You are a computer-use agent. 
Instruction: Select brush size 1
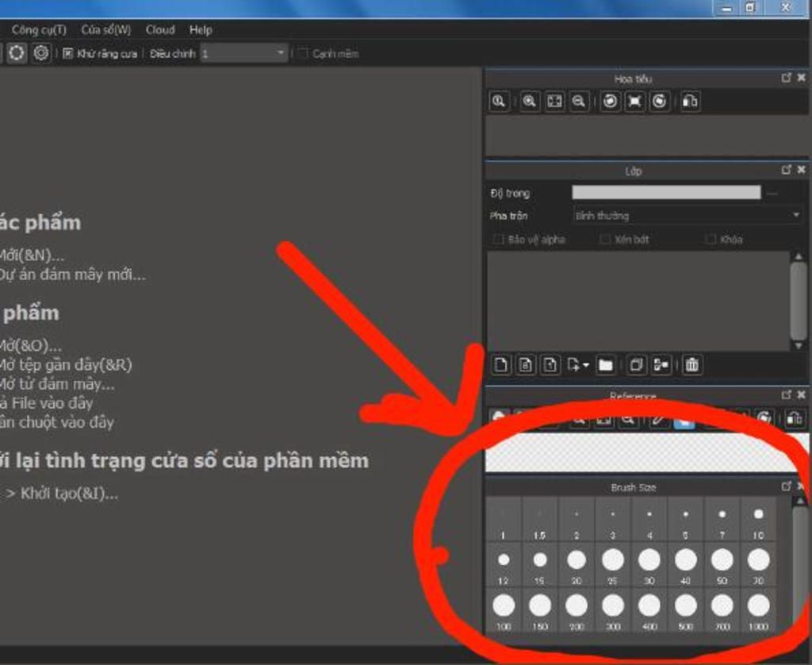click(504, 520)
